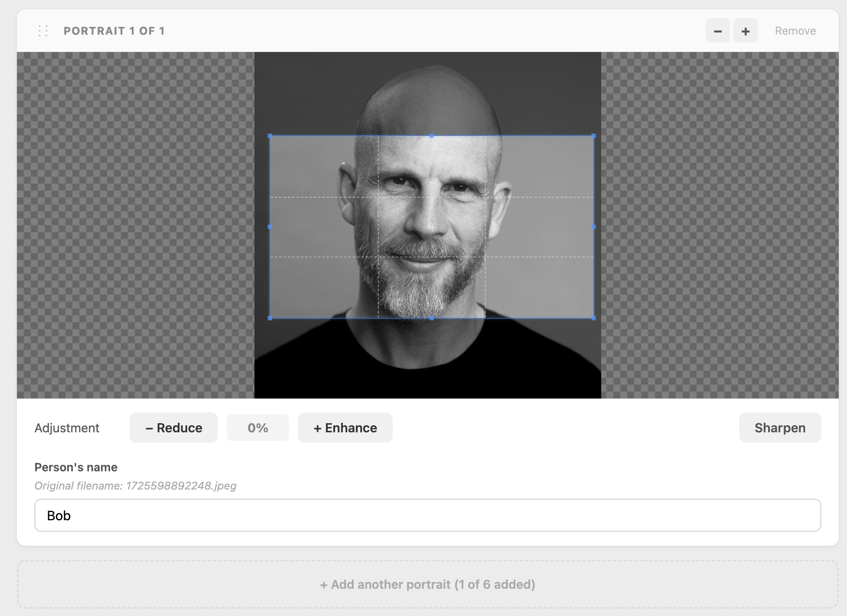Image resolution: width=847 pixels, height=616 pixels.
Task: Click the PORTRAIT 1 OF 1 header
Action: tap(114, 31)
